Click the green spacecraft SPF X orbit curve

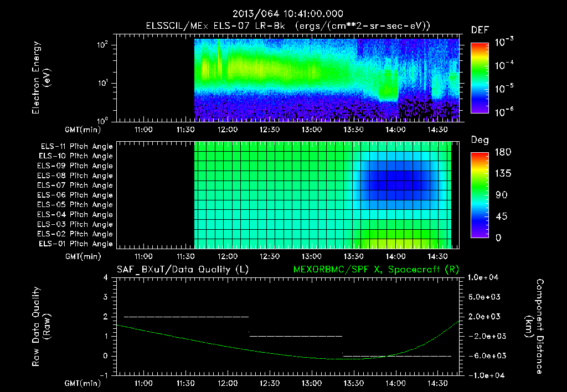(x=288, y=355)
